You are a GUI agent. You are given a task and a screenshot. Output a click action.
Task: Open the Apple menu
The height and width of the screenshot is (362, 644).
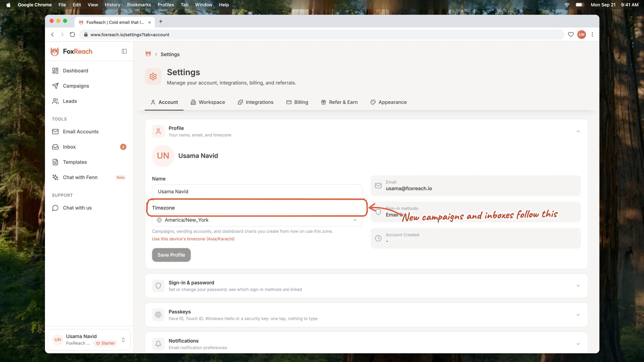(8, 5)
